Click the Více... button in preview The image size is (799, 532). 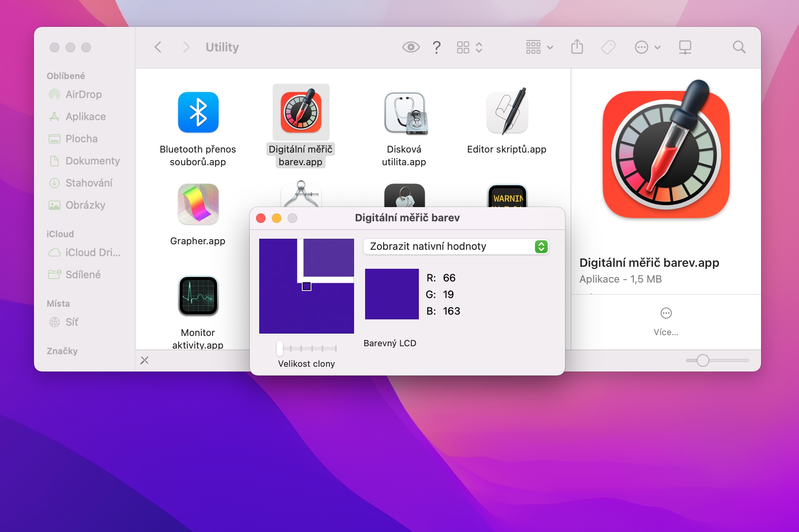pyautogui.click(x=666, y=322)
